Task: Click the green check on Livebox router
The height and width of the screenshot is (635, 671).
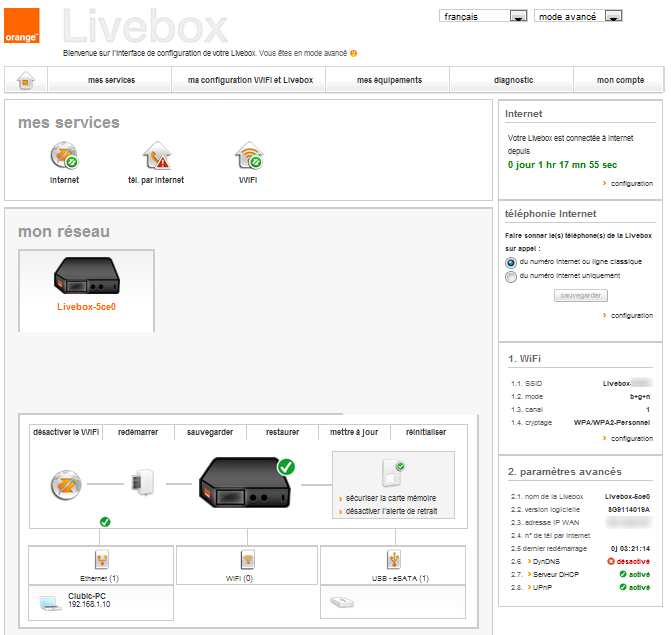Action: (286, 467)
